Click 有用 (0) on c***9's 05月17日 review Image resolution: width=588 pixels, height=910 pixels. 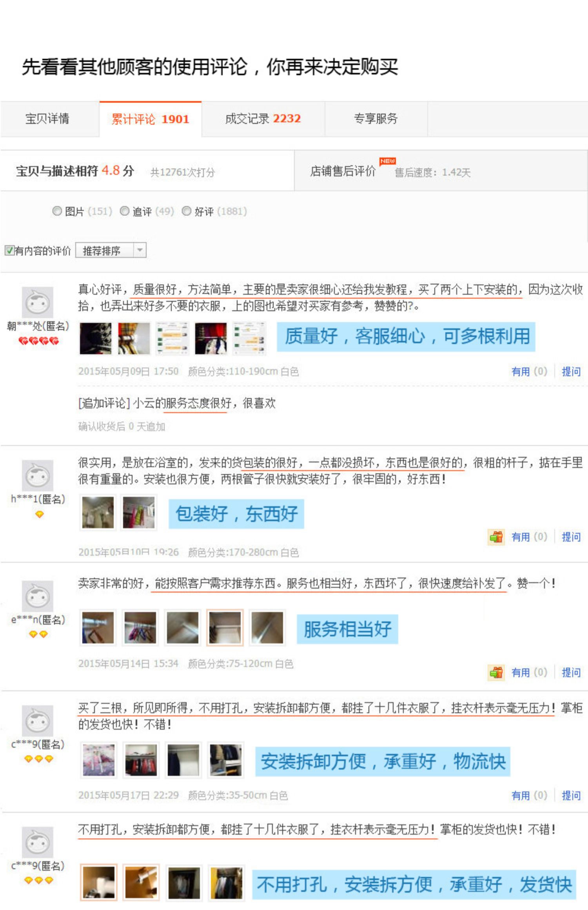point(529,795)
